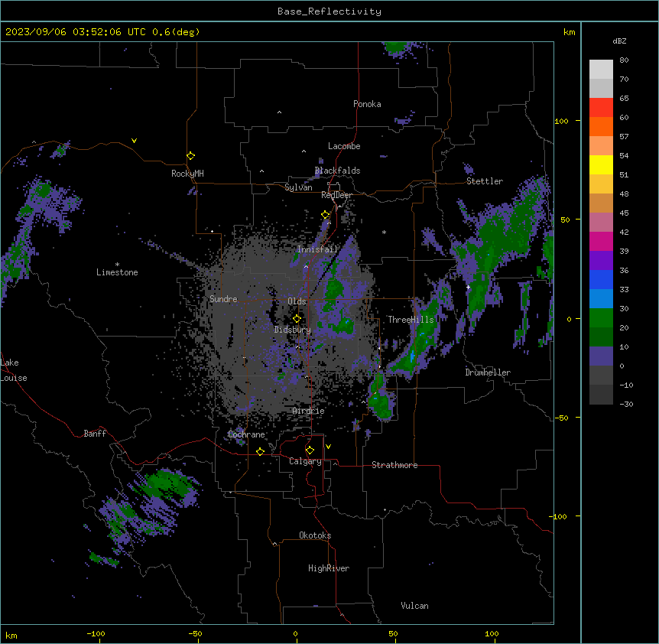Click the -50 tick on the right axis
This screenshot has height=644, width=659.
(561, 418)
